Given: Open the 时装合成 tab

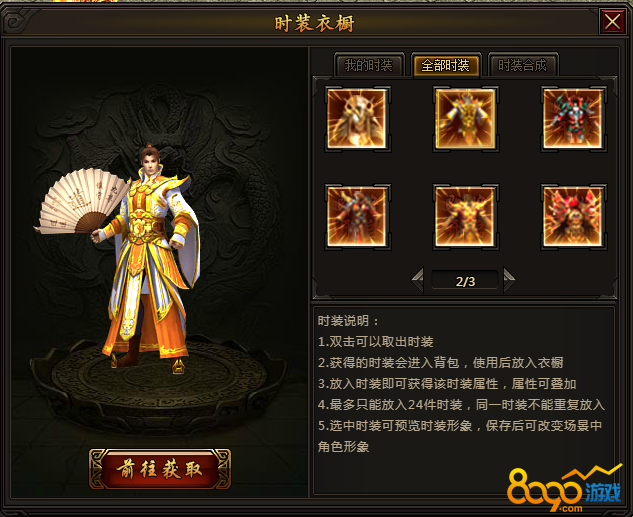Looking at the screenshot, I should 522,65.
